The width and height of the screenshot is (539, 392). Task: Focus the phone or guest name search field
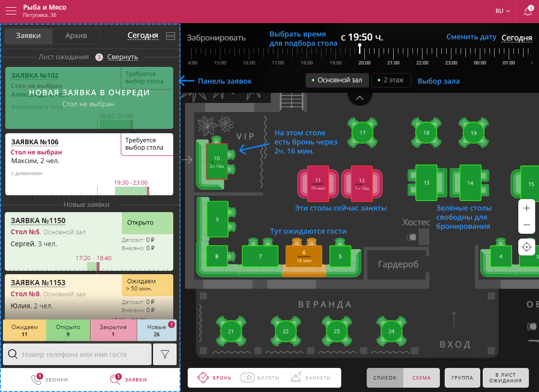(77, 354)
